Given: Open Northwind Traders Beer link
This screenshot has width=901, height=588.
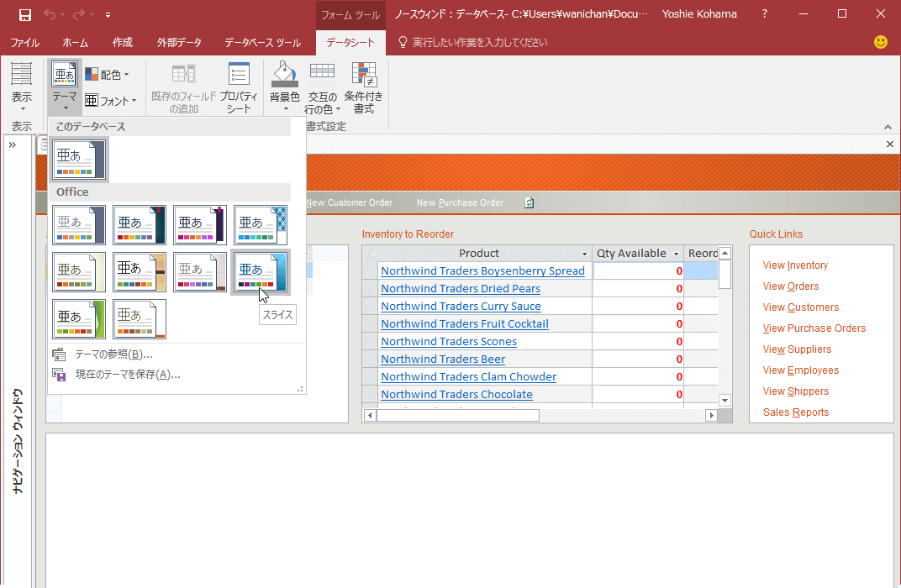Looking at the screenshot, I should point(443,360).
